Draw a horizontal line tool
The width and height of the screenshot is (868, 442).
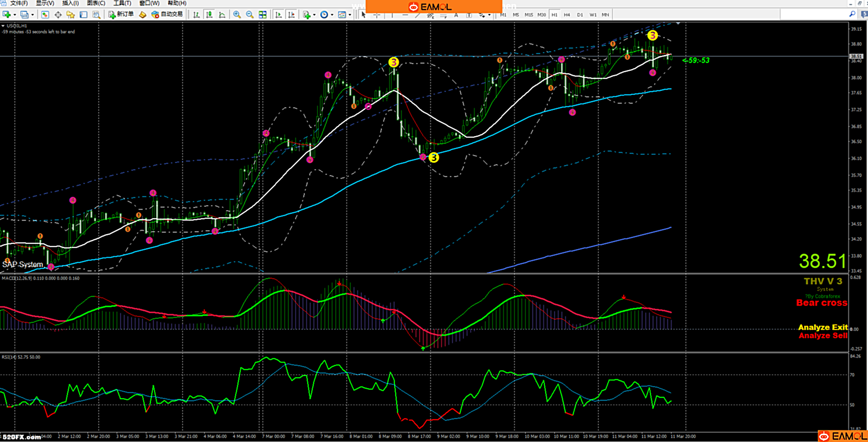pyautogui.click(x=405, y=15)
